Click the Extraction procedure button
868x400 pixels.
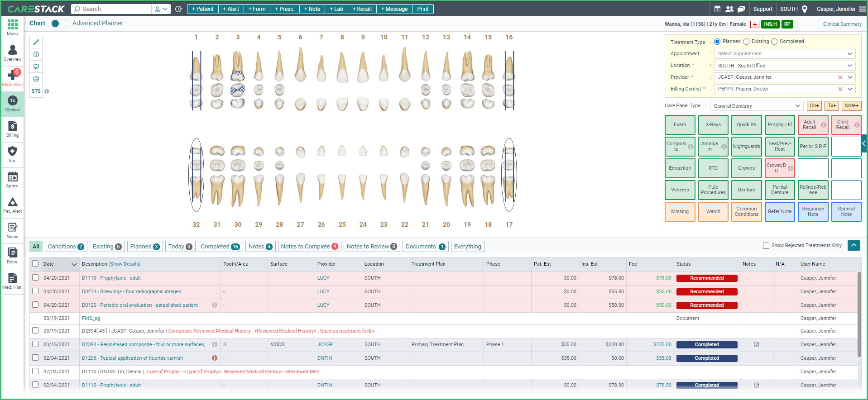tap(680, 168)
